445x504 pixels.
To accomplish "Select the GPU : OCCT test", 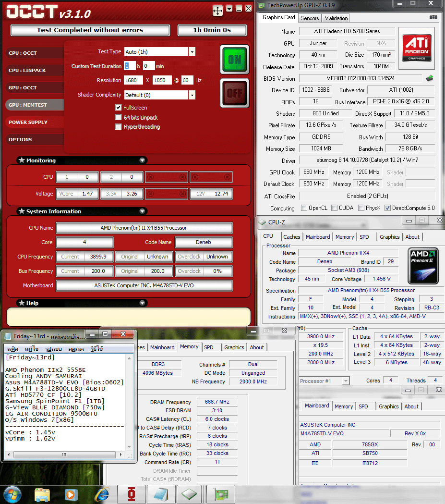I will pos(35,87).
